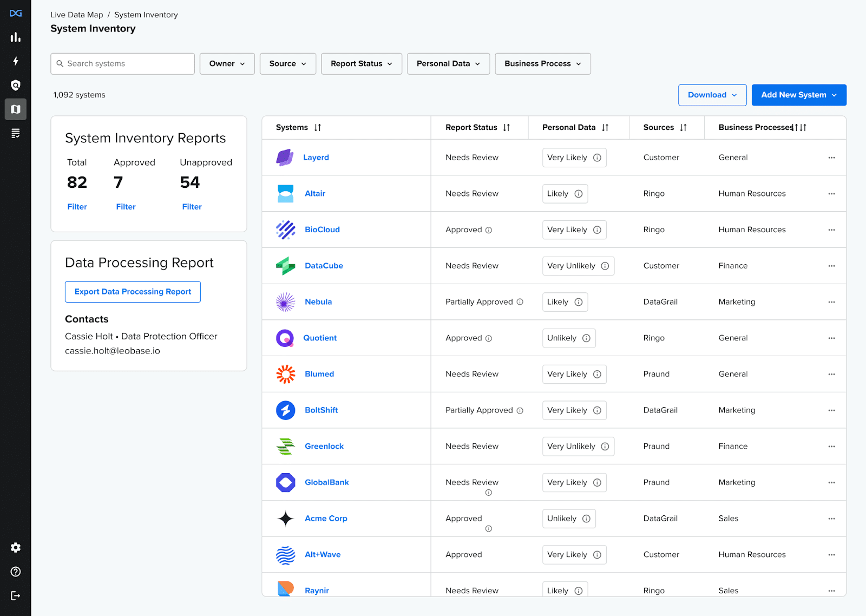The width and height of the screenshot is (866, 616).
Task: Click the help question mark icon
Action: point(16,572)
